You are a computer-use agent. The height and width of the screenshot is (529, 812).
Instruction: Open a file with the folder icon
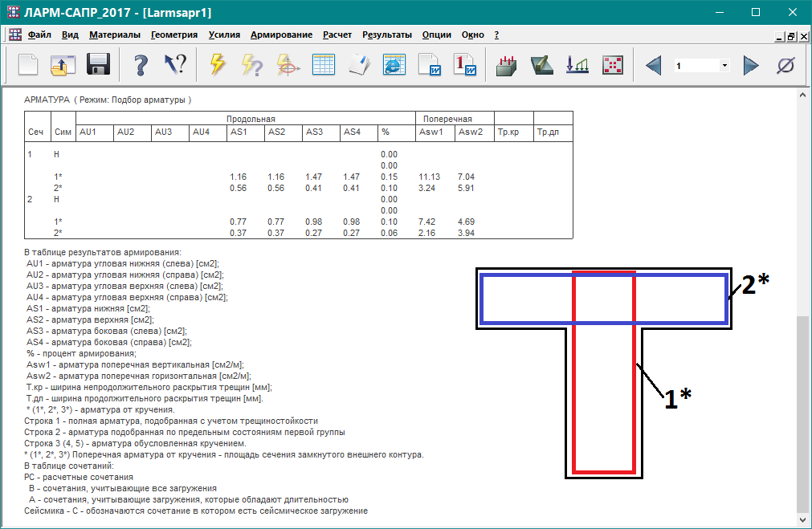pos(63,65)
